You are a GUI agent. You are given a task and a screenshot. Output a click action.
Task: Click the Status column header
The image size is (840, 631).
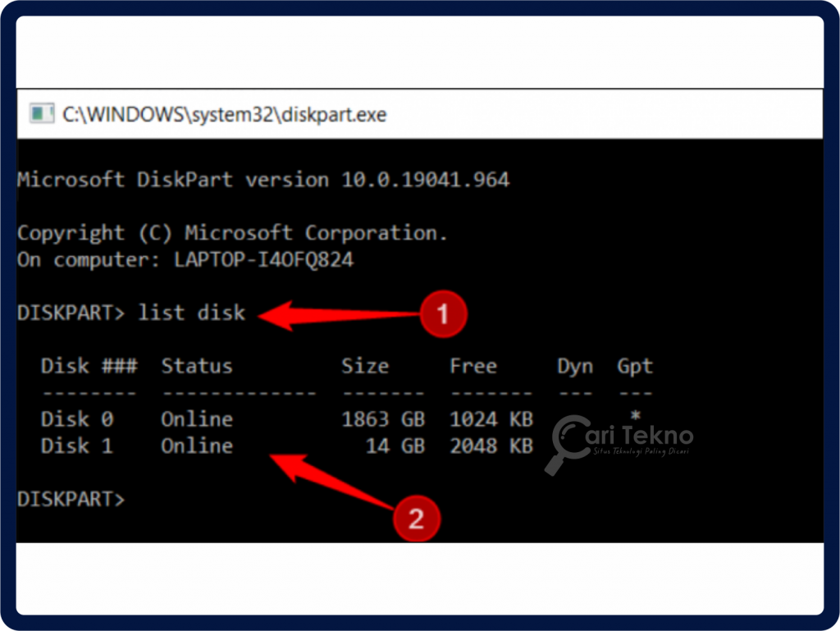point(196,366)
